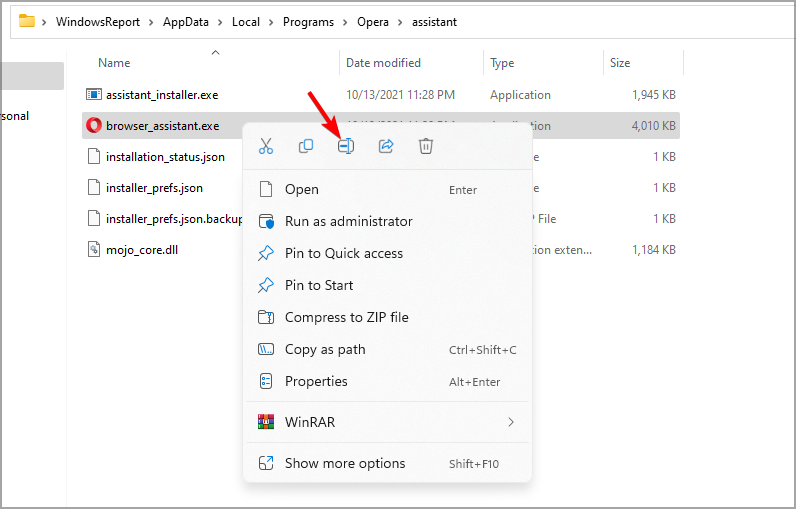Go to AppData in address bar
Screen dimensions: 796x509
click(x=186, y=22)
